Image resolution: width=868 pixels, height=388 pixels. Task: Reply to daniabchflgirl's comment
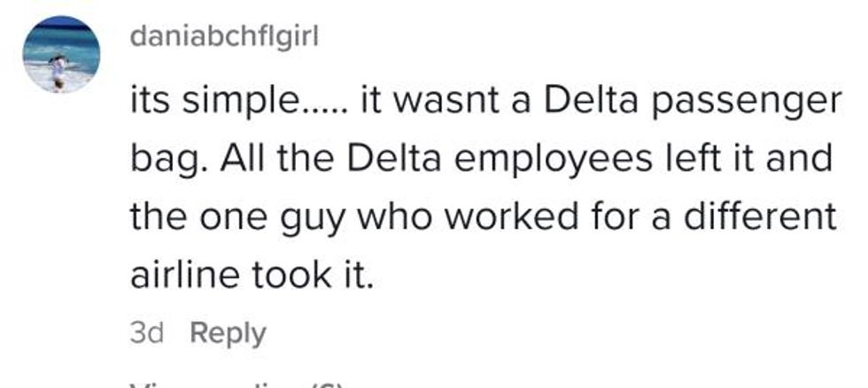coord(228,333)
